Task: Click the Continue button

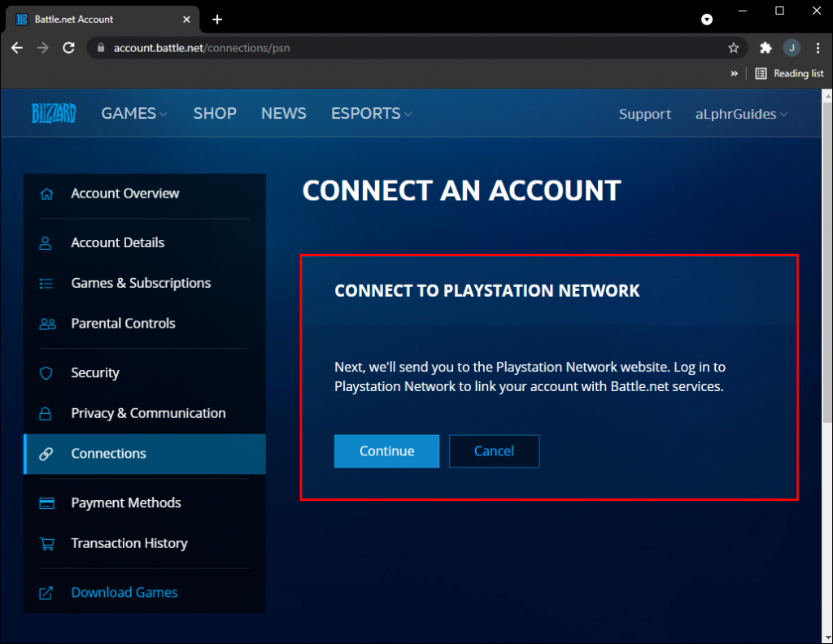Action: pyautogui.click(x=386, y=450)
